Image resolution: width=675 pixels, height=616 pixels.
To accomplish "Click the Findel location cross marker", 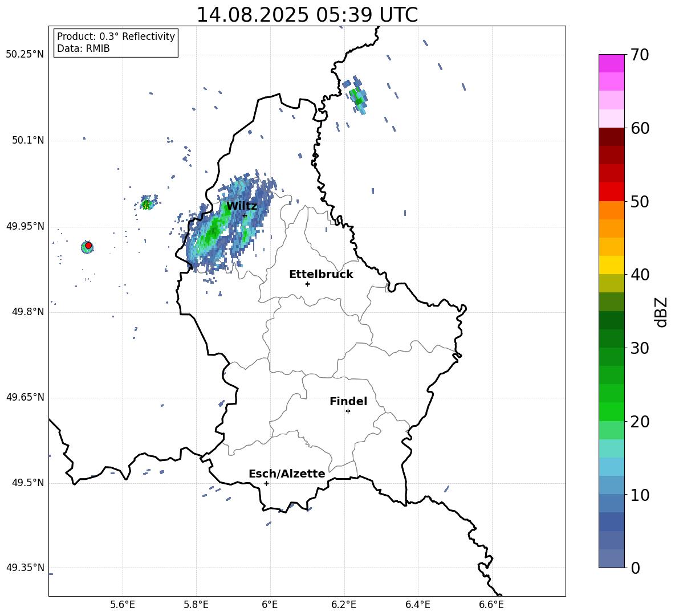I will click(348, 411).
